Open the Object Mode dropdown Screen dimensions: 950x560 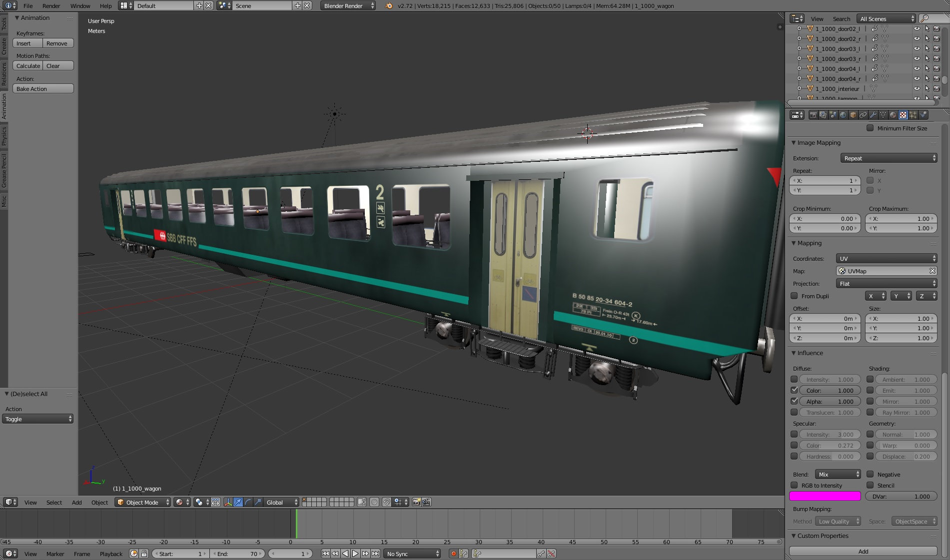[143, 502]
